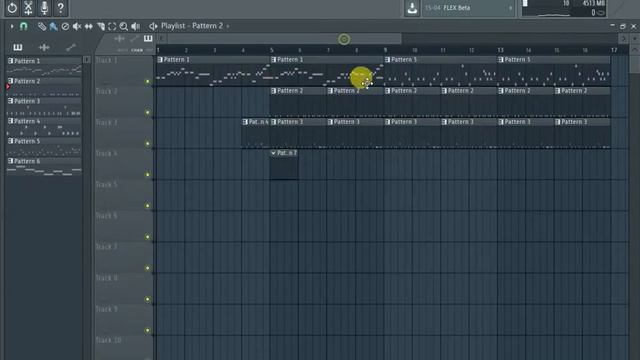The height and width of the screenshot is (360, 640).
Task: Mute Track 8 with its green dot
Action: (148, 299)
